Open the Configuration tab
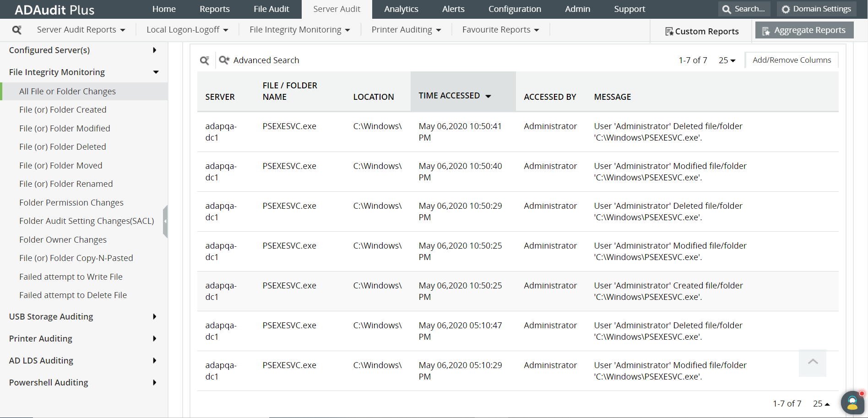Viewport: 868px width, 418px height. coord(515,9)
